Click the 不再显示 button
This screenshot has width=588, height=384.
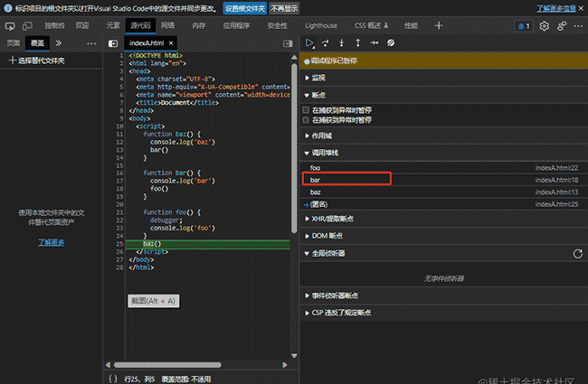point(284,8)
